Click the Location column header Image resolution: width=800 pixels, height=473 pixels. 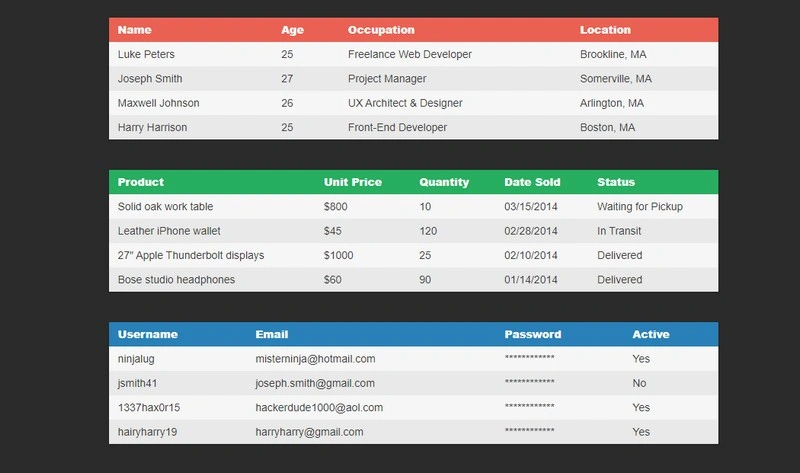[605, 30]
